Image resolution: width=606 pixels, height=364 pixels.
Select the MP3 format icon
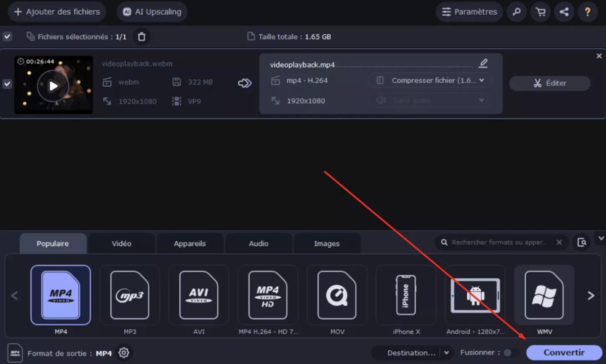pyautogui.click(x=130, y=295)
